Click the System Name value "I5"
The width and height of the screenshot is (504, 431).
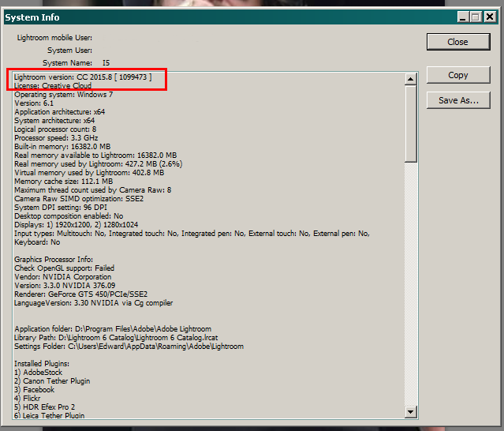(106, 62)
